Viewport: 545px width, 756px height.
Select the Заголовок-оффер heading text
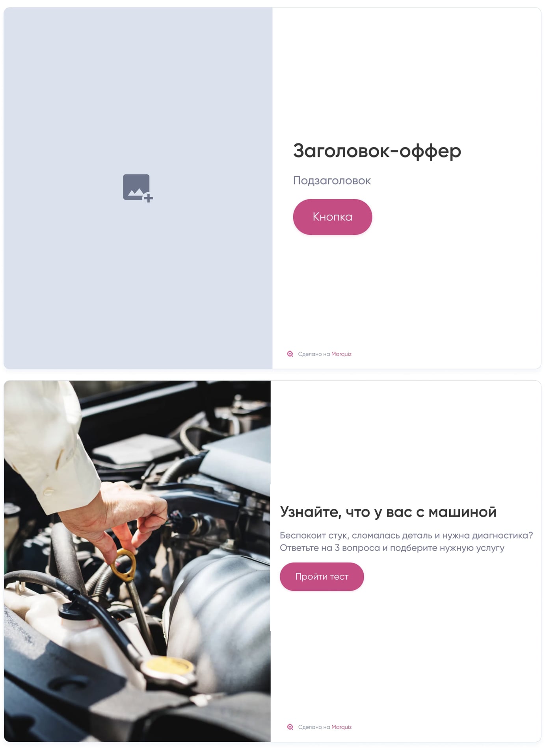point(377,151)
